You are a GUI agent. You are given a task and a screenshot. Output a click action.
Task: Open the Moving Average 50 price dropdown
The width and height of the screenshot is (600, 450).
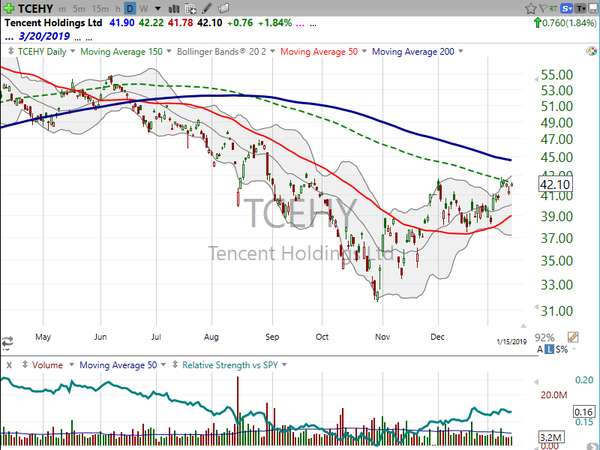364,51
